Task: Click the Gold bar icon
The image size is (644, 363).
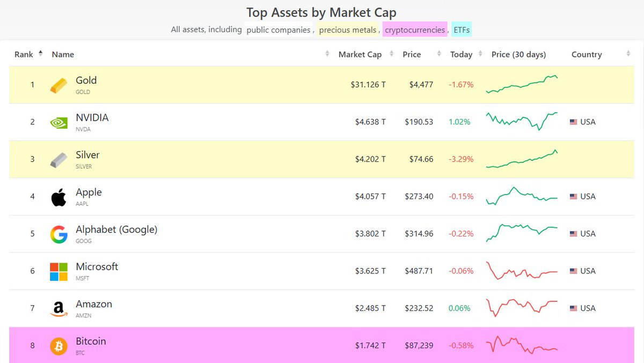Action: click(59, 86)
